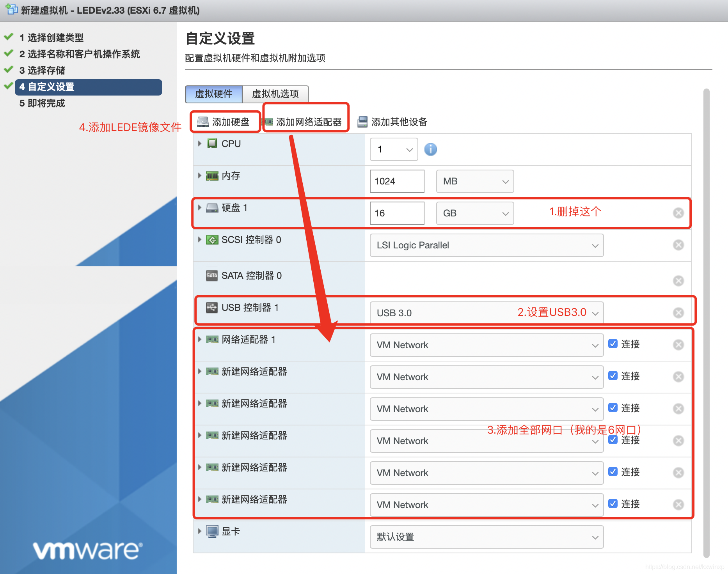This screenshot has width=728, height=574.
Task: Open the memory unit MB dropdown
Action: pos(475,181)
